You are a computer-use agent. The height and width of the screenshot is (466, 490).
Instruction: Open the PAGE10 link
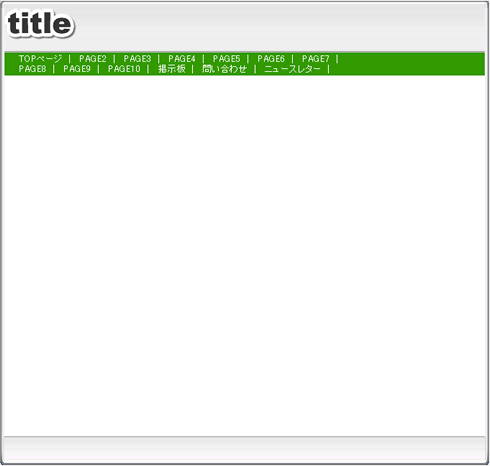(124, 69)
